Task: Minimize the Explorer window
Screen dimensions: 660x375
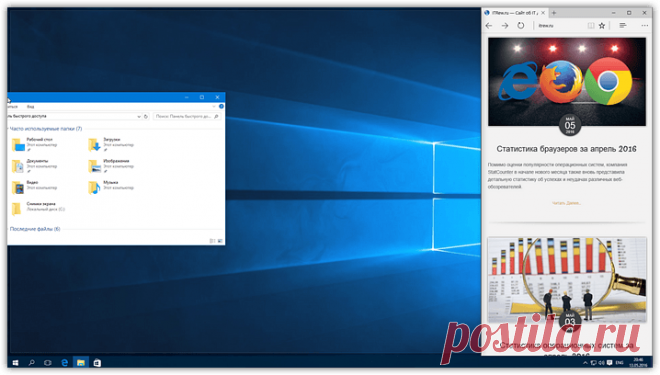Action: (186, 97)
